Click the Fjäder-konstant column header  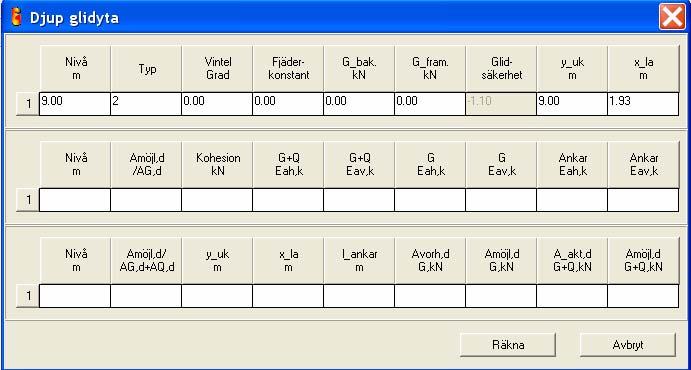pyautogui.click(x=288, y=69)
